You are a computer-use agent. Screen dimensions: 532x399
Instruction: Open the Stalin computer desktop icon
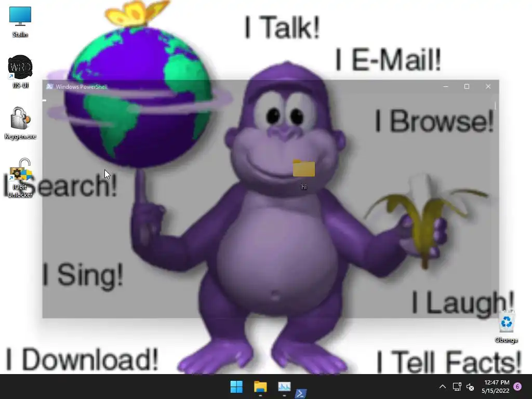click(20, 21)
